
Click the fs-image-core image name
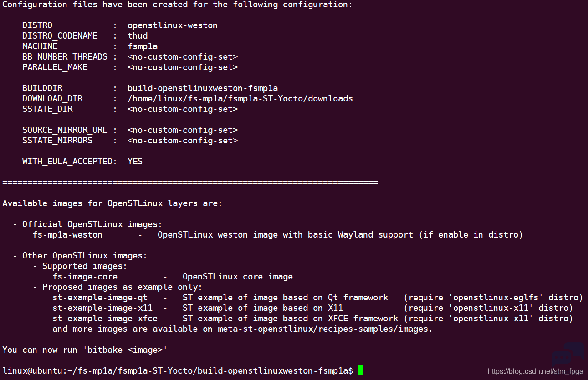(85, 277)
